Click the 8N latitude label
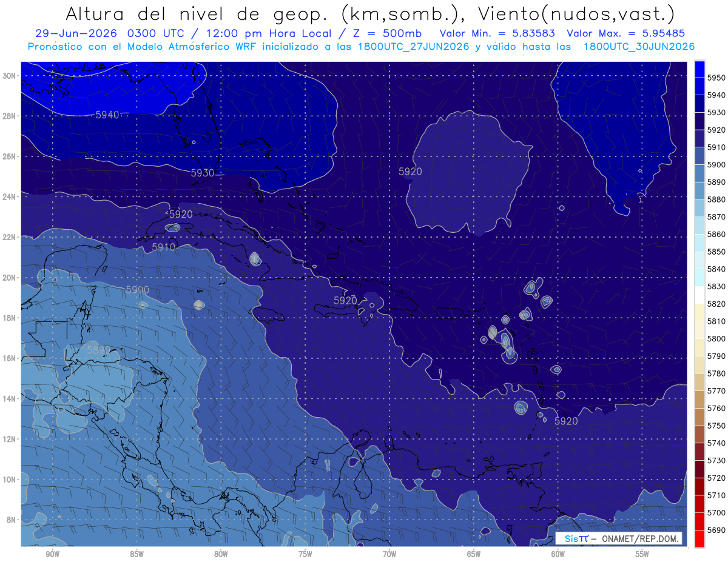Screen dimensions: 728x562 point(12,520)
